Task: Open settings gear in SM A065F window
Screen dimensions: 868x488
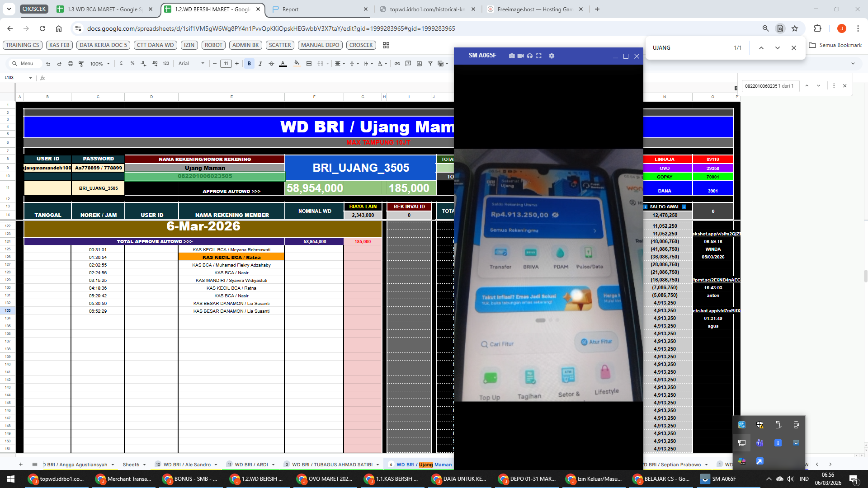Action: (551, 56)
